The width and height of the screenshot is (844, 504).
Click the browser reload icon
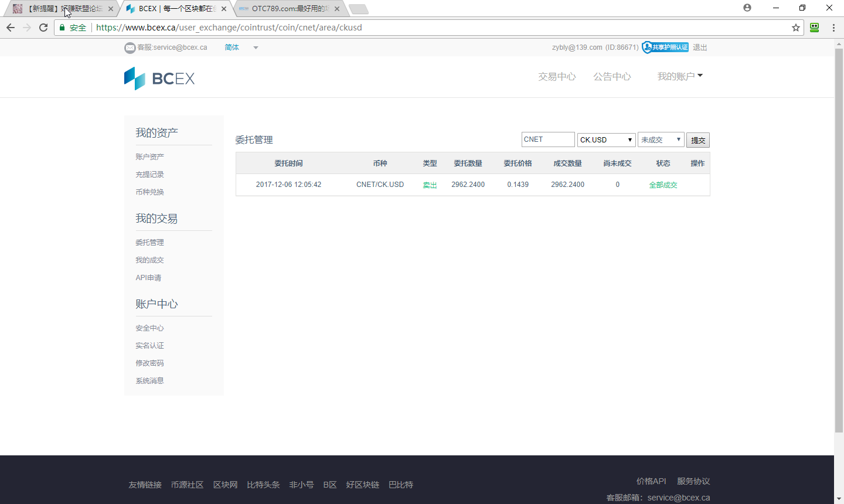(43, 28)
